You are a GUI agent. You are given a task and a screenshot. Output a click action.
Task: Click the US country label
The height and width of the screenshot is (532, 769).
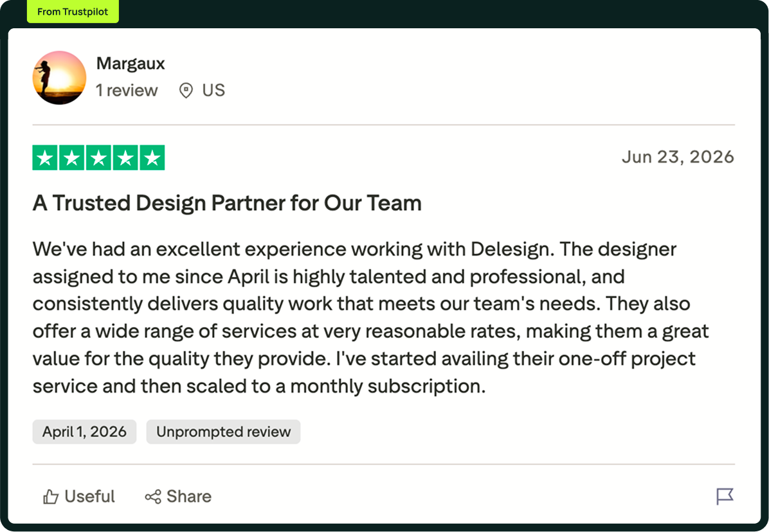213,91
